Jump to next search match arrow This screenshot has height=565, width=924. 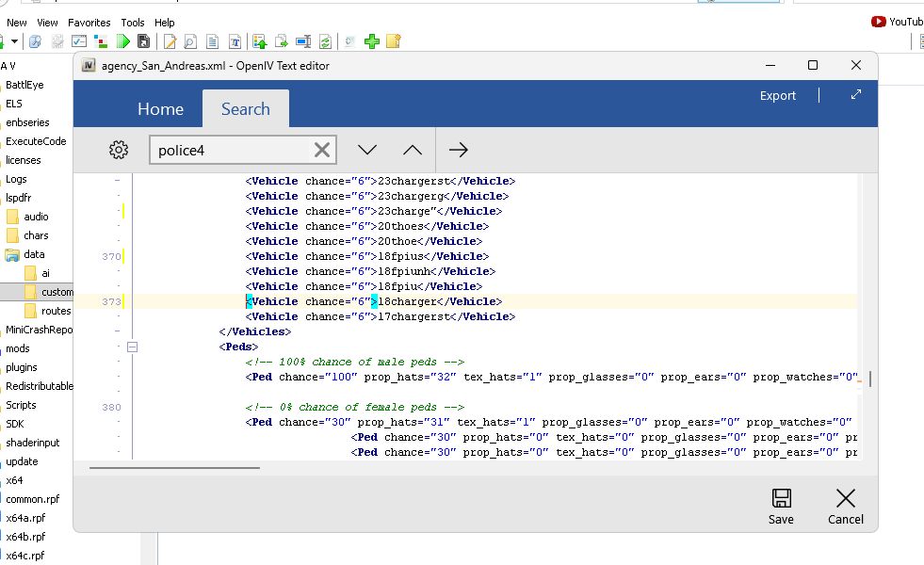367,150
